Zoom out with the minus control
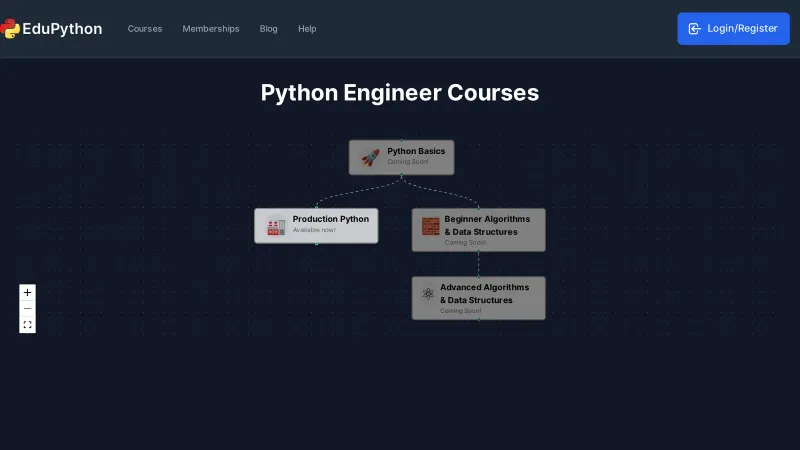800x450 pixels. click(27, 309)
